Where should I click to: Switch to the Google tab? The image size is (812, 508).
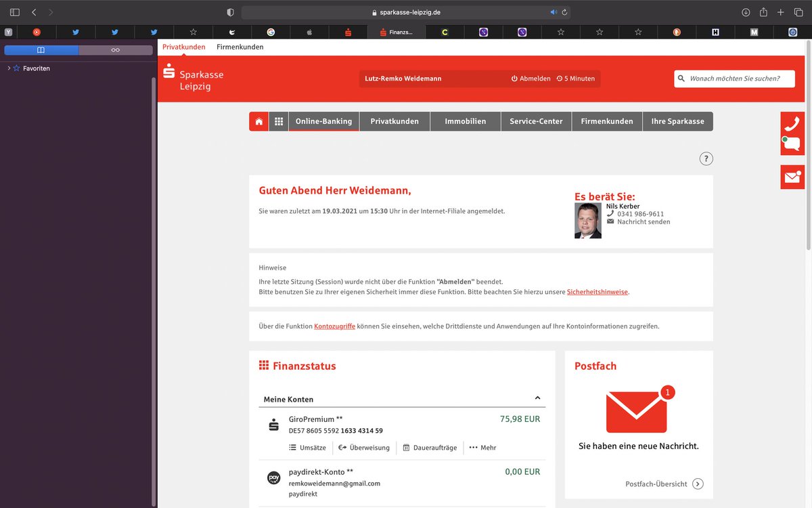(x=271, y=32)
